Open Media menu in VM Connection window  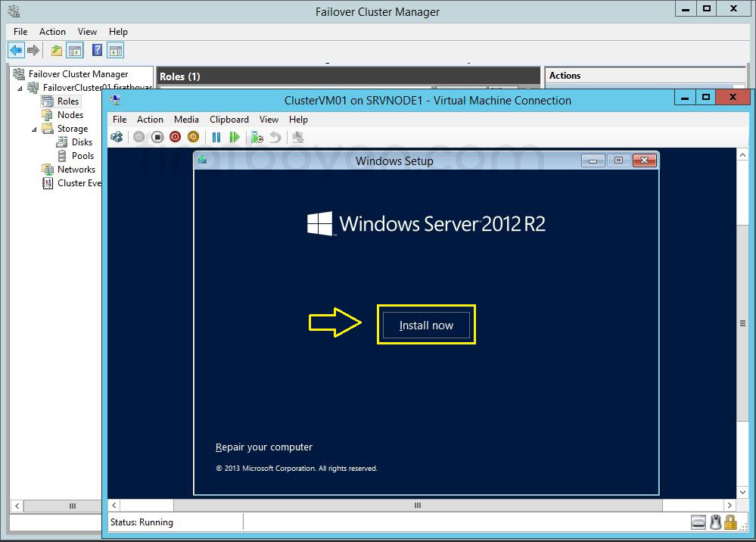[x=186, y=119]
